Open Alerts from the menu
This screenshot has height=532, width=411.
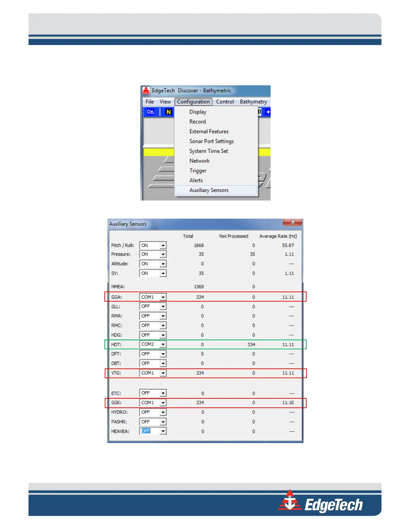[x=196, y=180]
